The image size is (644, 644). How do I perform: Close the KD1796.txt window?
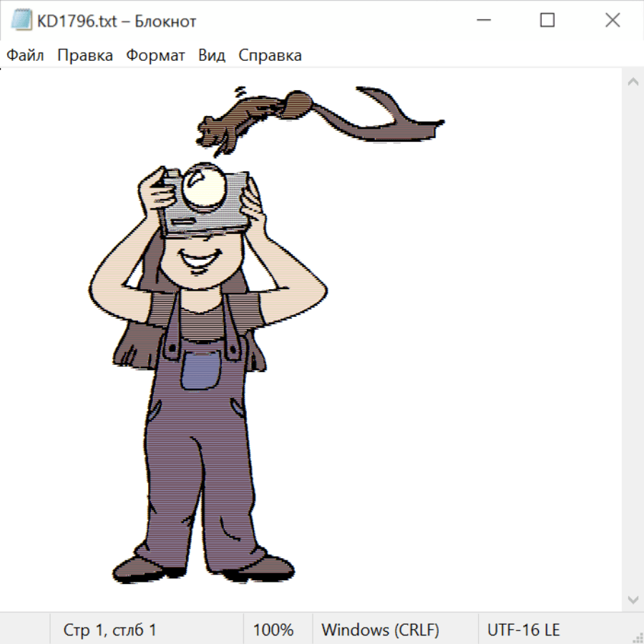613,21
